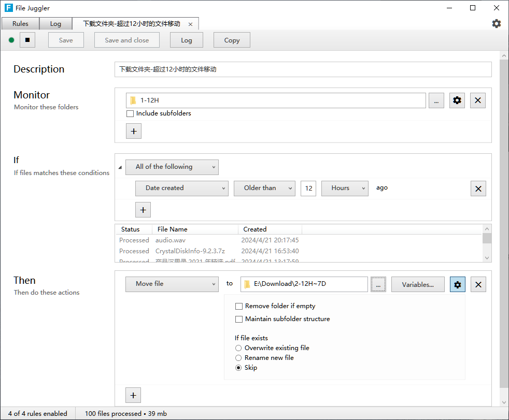
Task: Enable Include subfolders checkbox
Action: [x=130, y=114]
